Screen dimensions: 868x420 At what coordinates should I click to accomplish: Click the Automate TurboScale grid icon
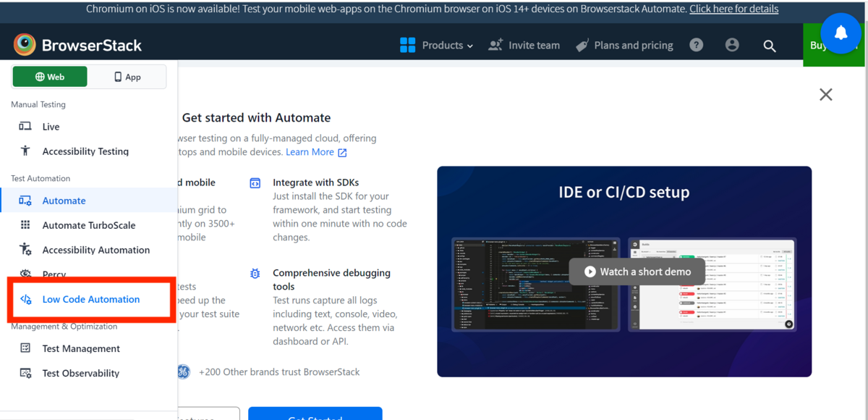25,225
